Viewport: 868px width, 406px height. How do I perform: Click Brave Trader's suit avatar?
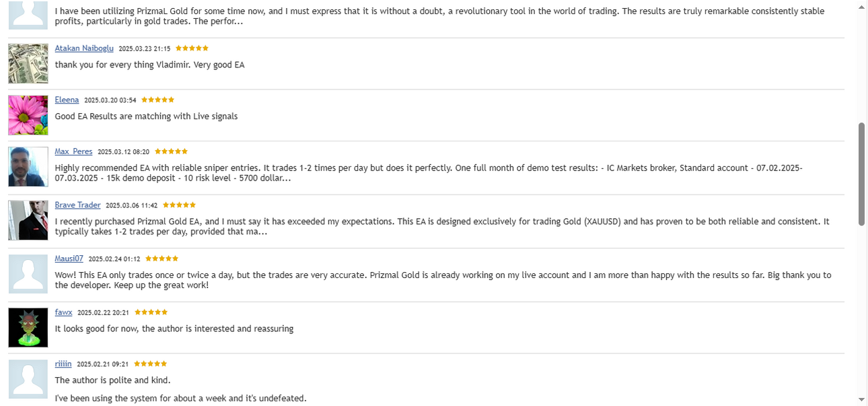[28, 220]
